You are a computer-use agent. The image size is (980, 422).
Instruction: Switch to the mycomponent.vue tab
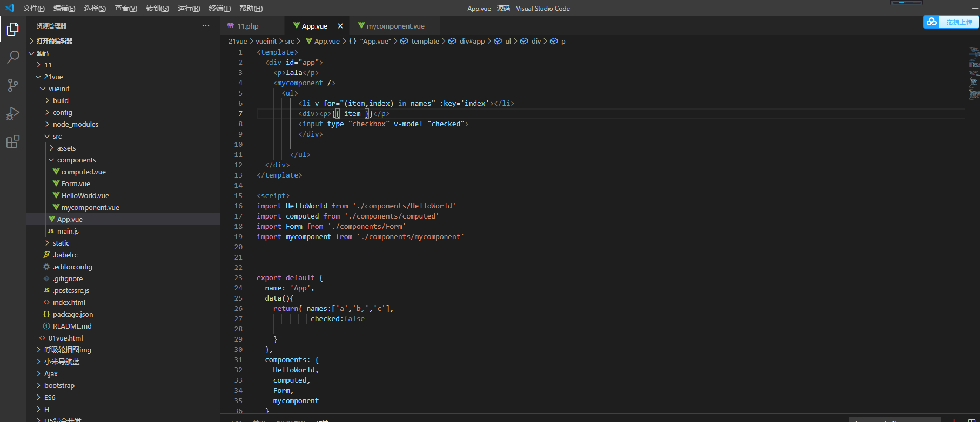point(395,26)
